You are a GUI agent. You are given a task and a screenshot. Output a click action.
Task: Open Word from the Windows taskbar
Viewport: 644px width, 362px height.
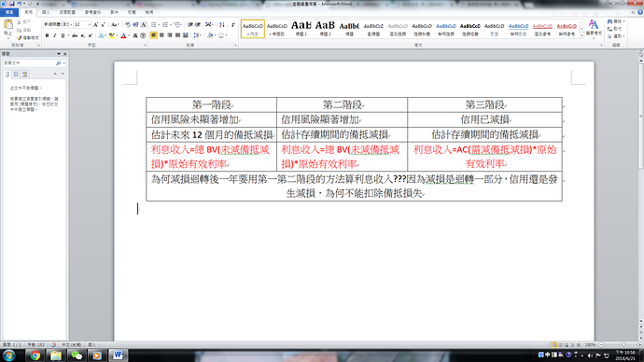tap(118, 355)
